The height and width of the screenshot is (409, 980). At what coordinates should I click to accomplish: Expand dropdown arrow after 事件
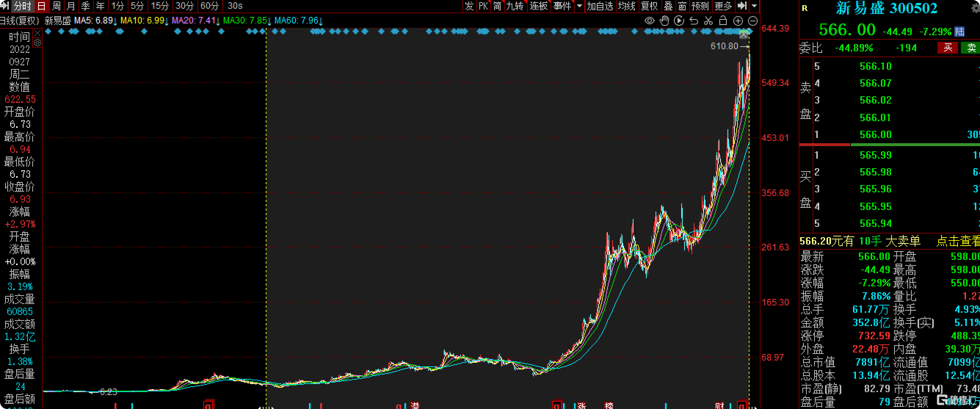(580, 6)
